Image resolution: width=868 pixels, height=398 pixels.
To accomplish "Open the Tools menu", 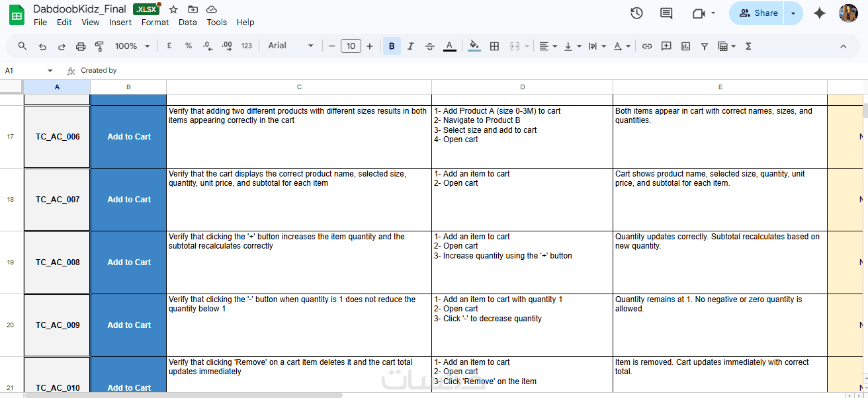I will (x=216, y=22).
